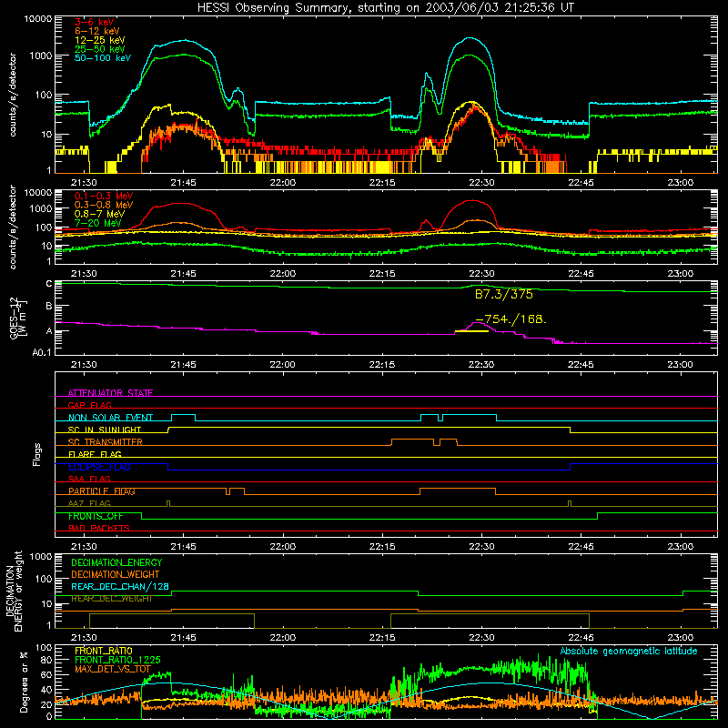Pick the AAZ_FLAG label
The width and height of the screenshot is (728, 728).
(x=89, y=503)
